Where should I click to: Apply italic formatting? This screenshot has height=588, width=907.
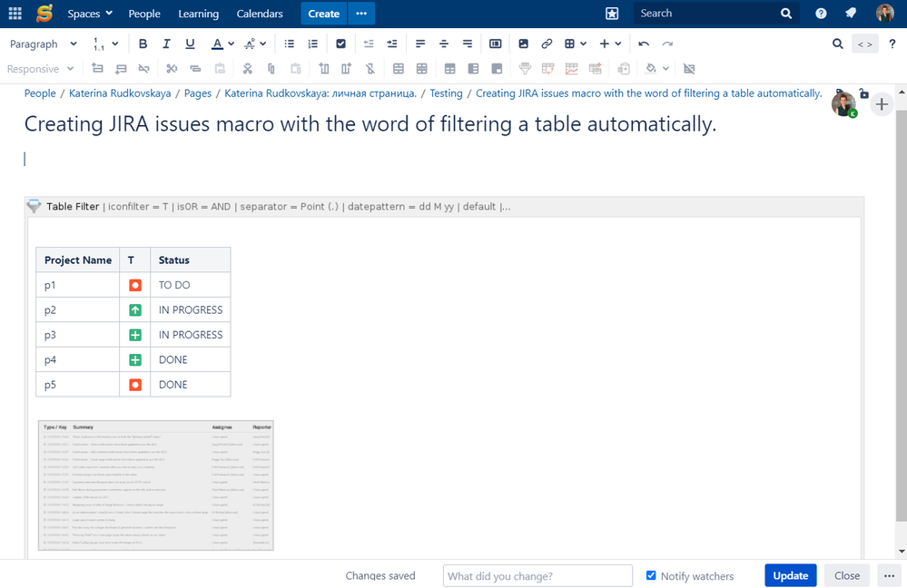(x=166, y=44)
